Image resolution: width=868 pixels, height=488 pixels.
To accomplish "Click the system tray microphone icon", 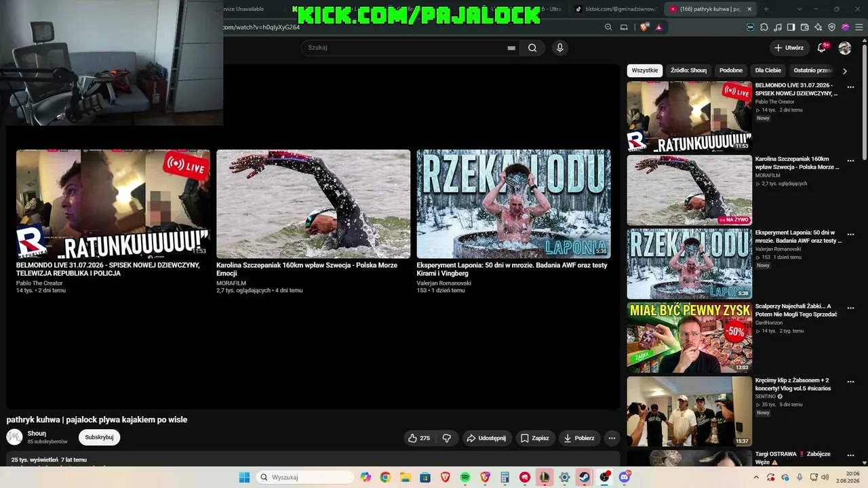I will click(x=800, y=477).
